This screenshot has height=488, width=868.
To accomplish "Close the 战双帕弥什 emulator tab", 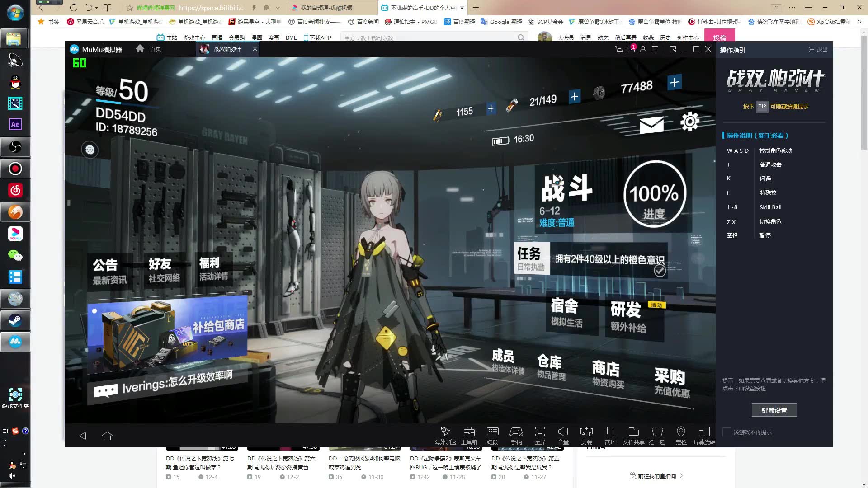I will pyautogui.click(x=255, y=49).
